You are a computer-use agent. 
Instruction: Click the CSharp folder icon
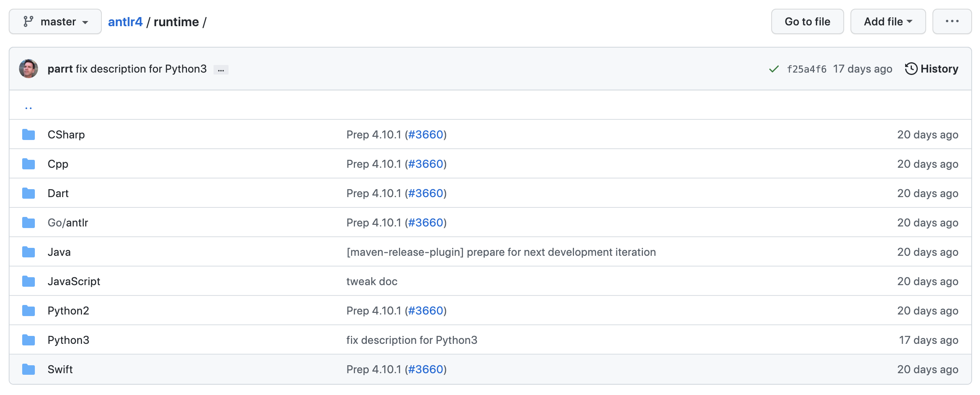pos(29,134)
